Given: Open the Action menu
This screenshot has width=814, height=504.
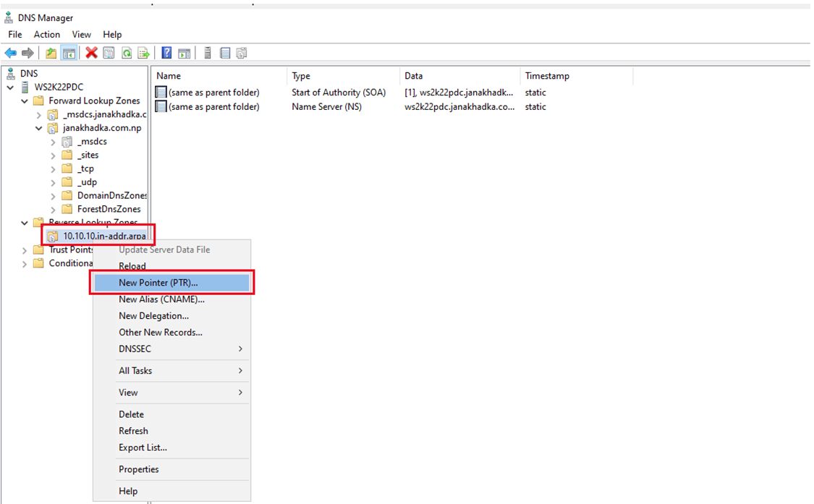Looking at the screenshot, I should pos(47,34).
